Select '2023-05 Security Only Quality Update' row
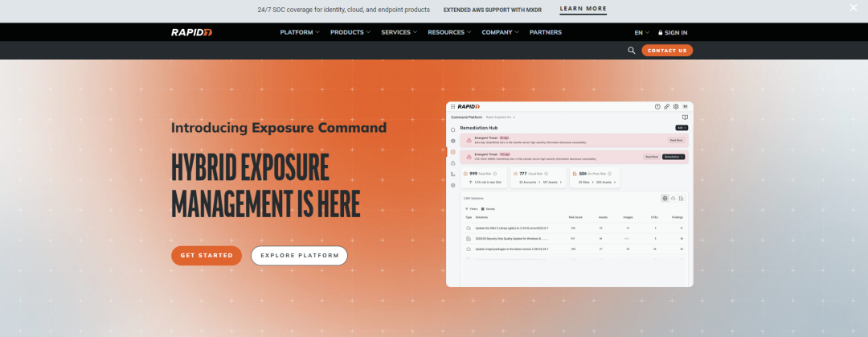The width and height of the screenshot is (868, 337). click(x=574, y=238)
